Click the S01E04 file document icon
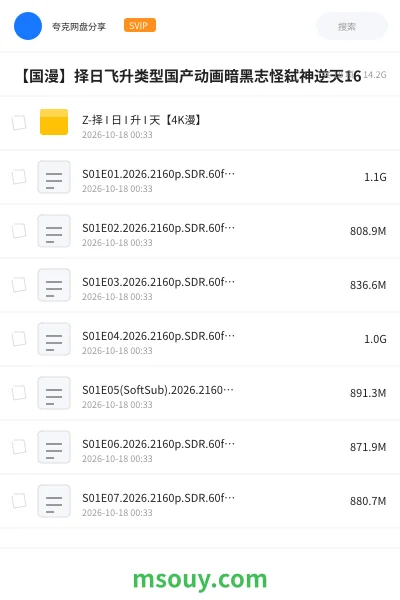The height and width of the screenshot is (600, 400). point(54,339)
